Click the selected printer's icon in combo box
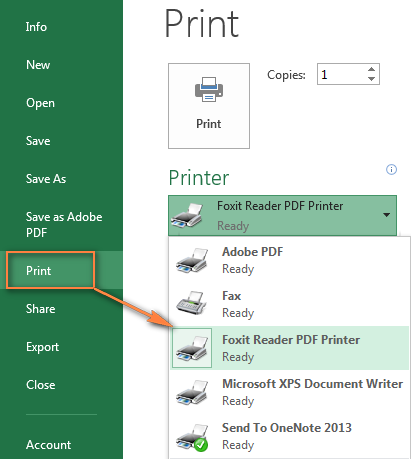The width and height of the screenshot is (411, 459). tap(187, 216)
